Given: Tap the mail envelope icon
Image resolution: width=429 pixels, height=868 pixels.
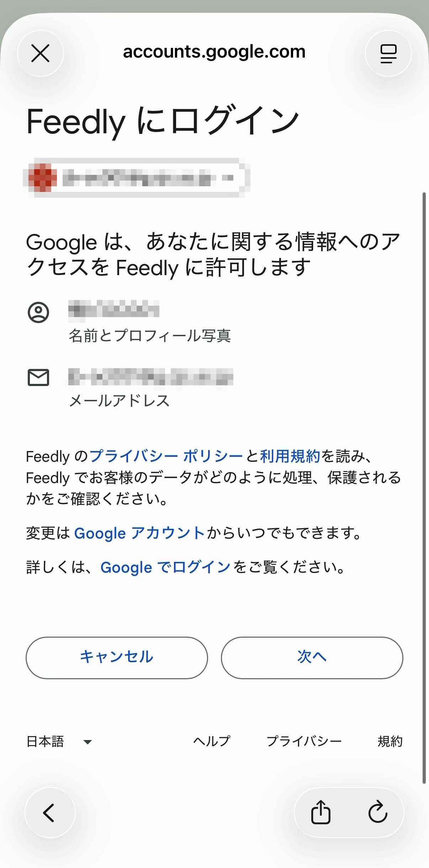Looking at the screenshot, I should pos(38,377).
